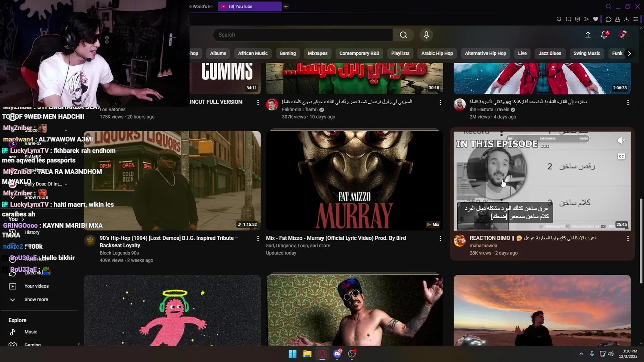The image size is (644, 362).
Task: Click the Opera GX taskbar icon
Action: point(322,354)
